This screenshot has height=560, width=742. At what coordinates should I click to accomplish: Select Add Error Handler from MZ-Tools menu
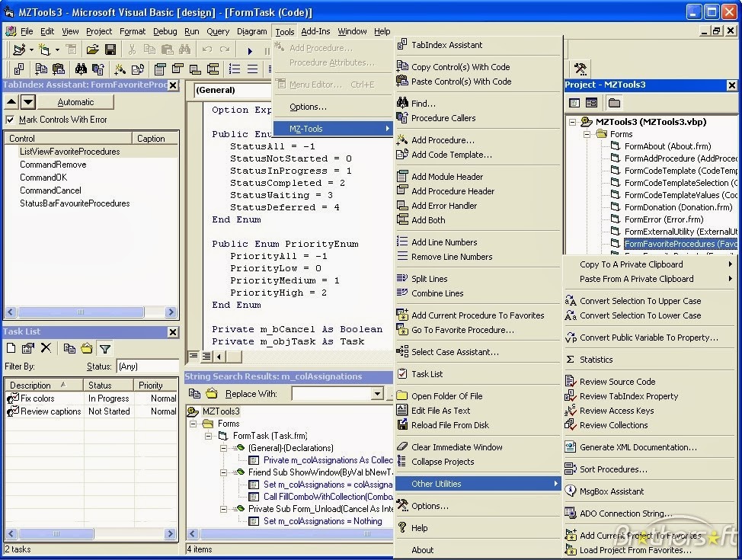[478, 206]
